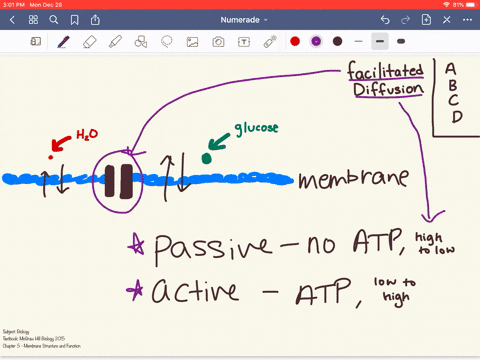Open the Camera tool
This screenshot has width=480, height=360.
coord(218,42)
